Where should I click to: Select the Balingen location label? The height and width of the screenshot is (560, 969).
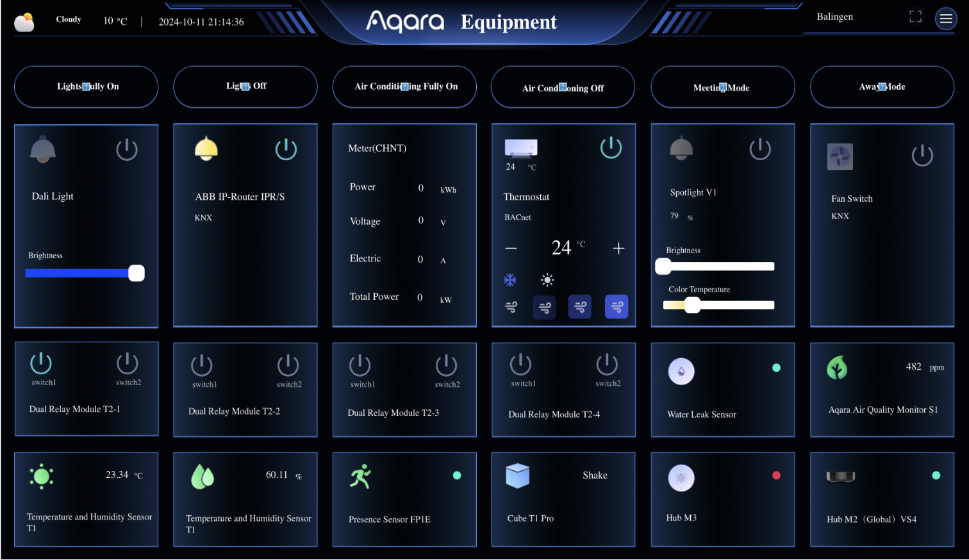point(834,17)
